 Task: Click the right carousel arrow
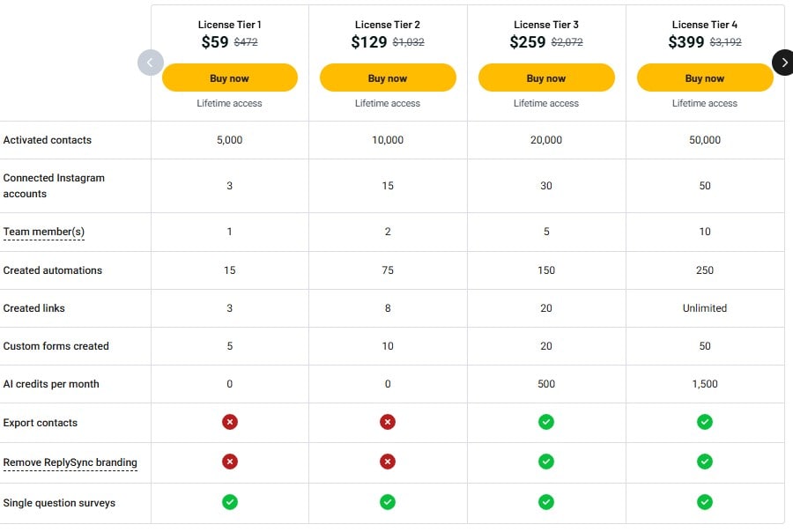pyautogui.click(x=783, y=63)
